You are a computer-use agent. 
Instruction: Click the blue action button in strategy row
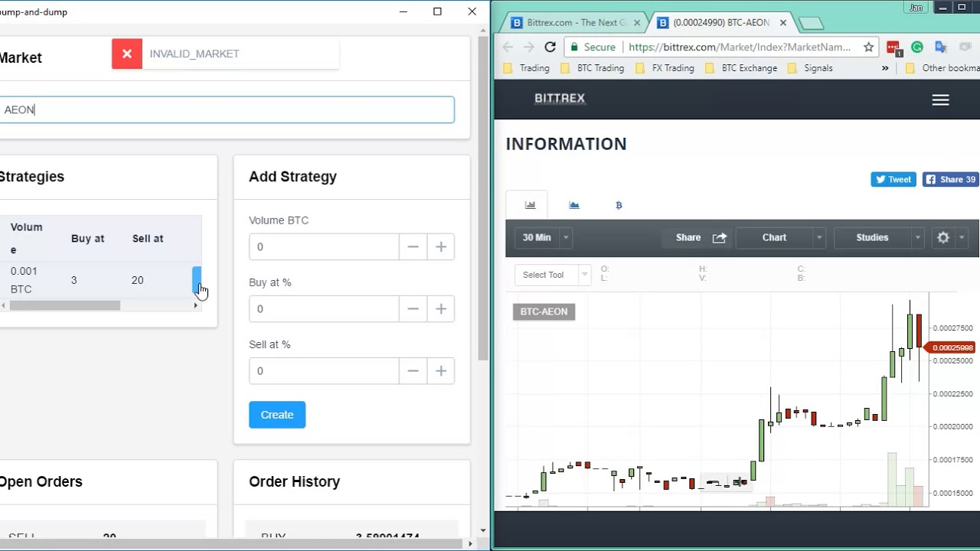click(x=197, y=279)
